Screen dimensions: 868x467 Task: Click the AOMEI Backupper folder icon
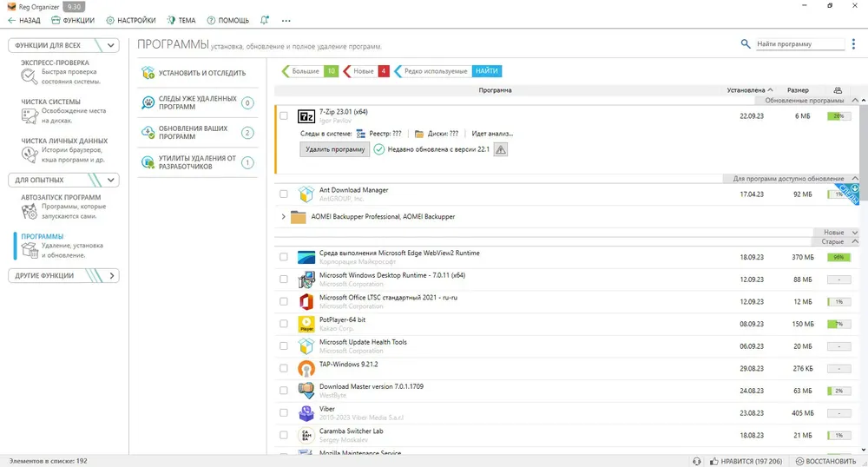click(299, 216)
